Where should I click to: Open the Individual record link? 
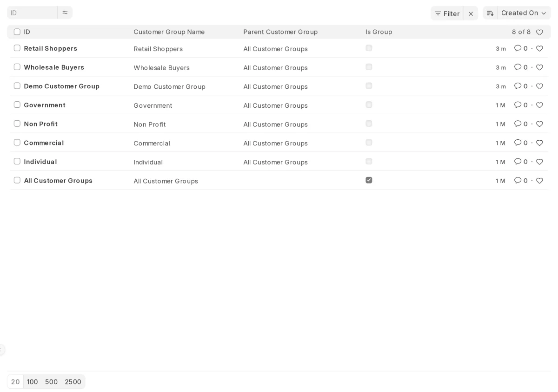40,162
